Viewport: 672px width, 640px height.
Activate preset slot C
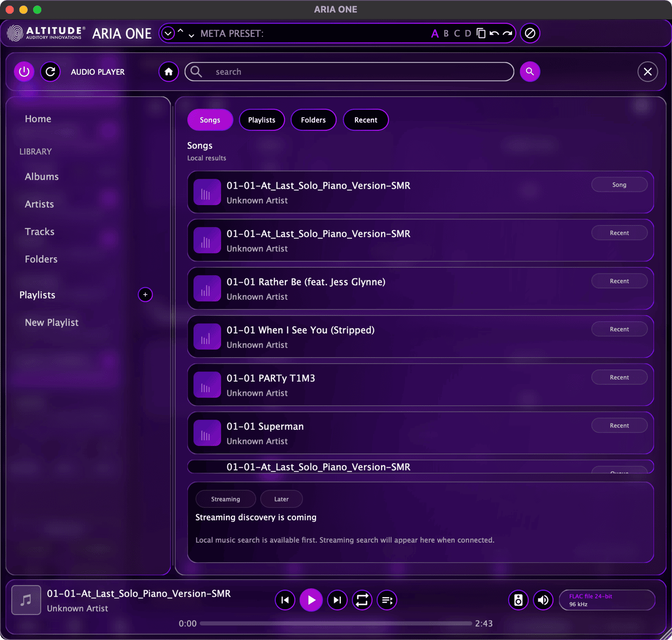[x=457, y=34]
